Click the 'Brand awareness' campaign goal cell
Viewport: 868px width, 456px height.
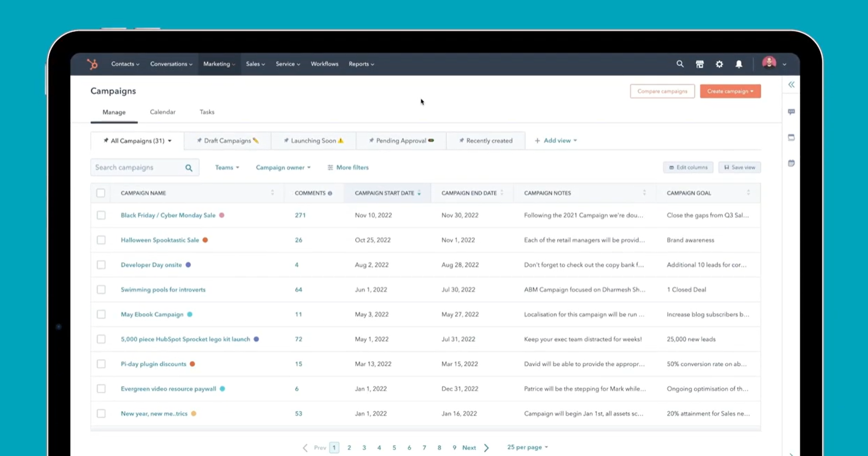click(690, 240)
